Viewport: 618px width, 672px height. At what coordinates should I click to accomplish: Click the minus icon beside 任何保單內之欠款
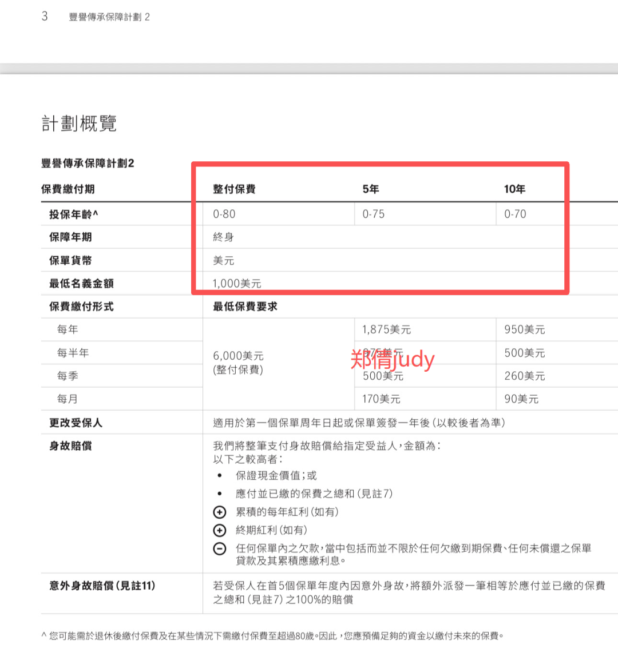point(220,548)
